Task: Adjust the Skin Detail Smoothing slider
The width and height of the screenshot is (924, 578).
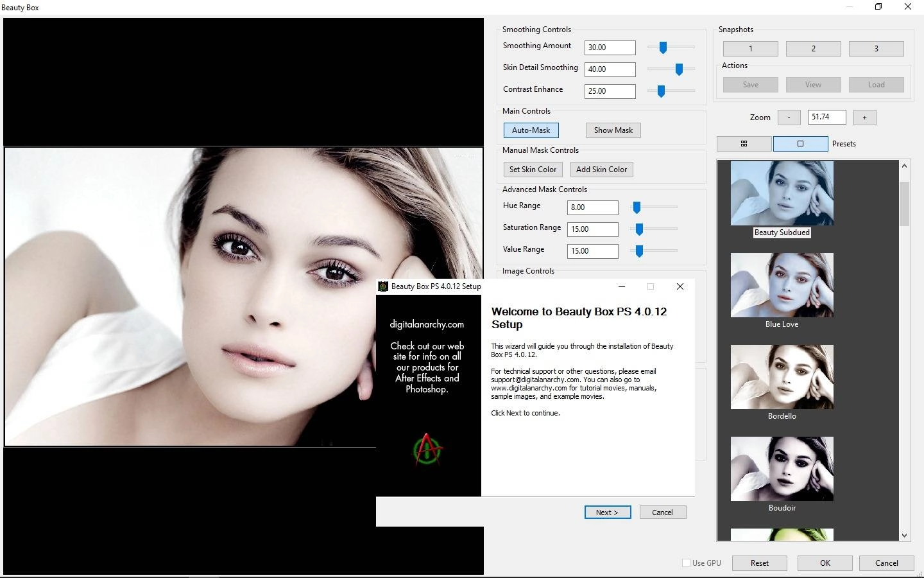Action: tap(679, 69)
